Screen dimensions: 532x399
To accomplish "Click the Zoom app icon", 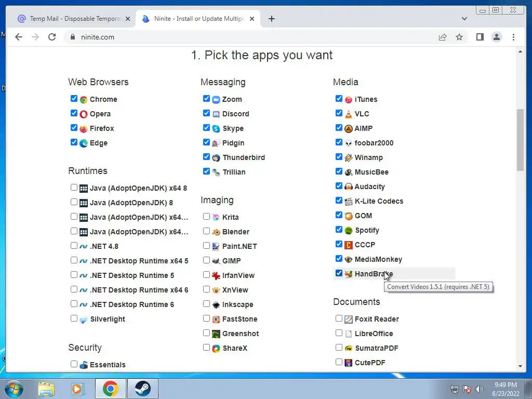I will click(216, 99).
